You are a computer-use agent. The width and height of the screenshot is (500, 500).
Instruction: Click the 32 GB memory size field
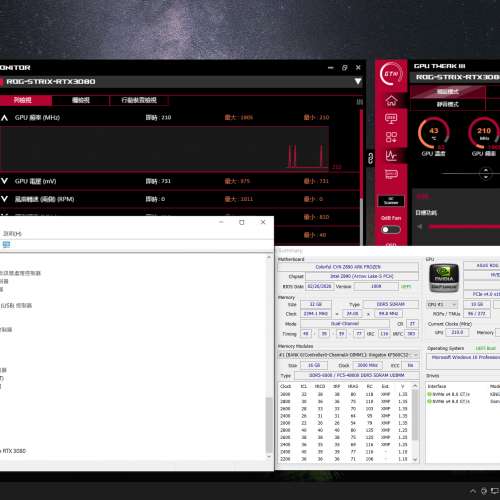316,304
